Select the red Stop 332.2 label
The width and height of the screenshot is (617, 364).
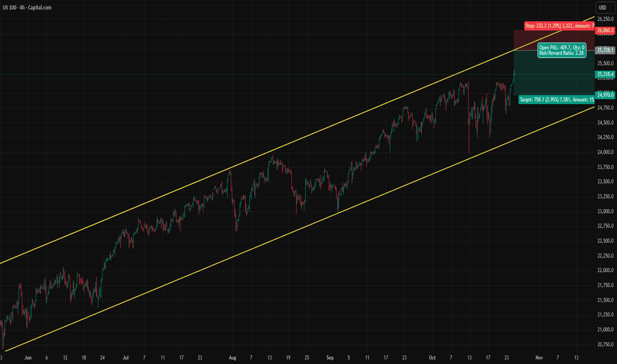(559, 26)
